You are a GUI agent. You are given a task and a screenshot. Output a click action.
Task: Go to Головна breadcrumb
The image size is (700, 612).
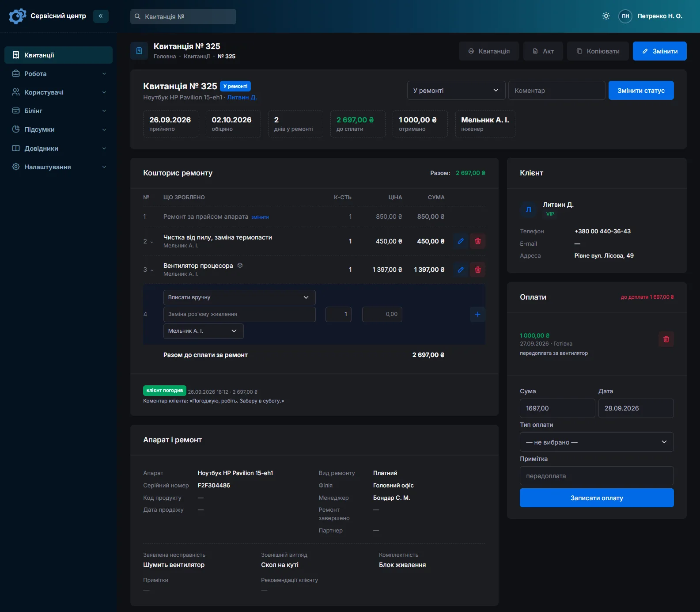point(165,57)
